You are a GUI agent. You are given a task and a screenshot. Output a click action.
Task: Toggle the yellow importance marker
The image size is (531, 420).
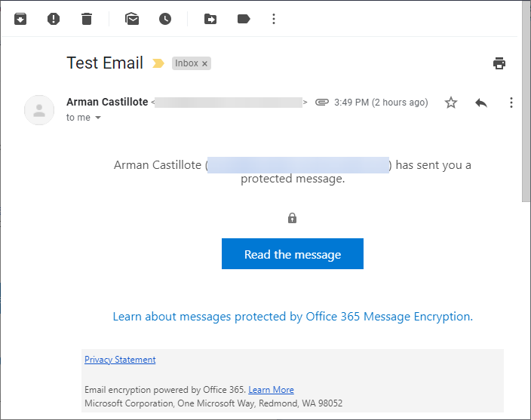[x=158, y=63]
